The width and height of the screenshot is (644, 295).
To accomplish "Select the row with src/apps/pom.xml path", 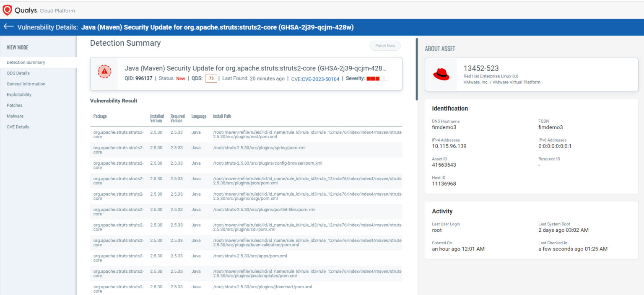I will (246, 258).
